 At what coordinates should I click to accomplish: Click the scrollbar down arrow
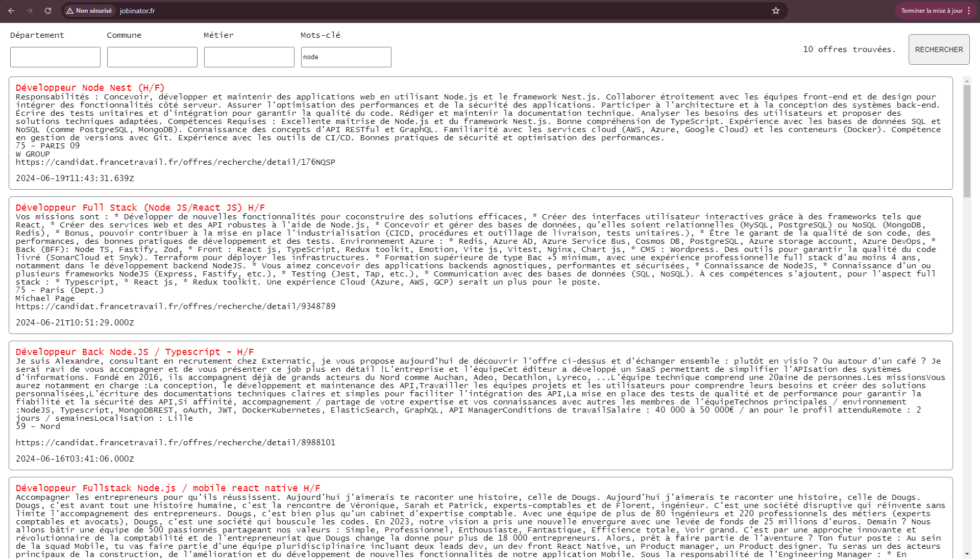(967, 554)
